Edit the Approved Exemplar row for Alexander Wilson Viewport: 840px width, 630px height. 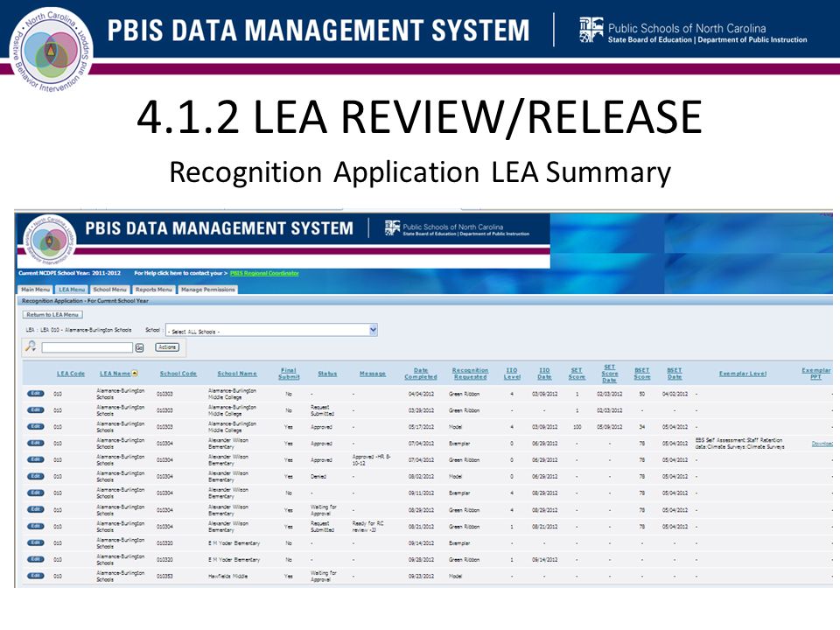[x=35, y=444]
